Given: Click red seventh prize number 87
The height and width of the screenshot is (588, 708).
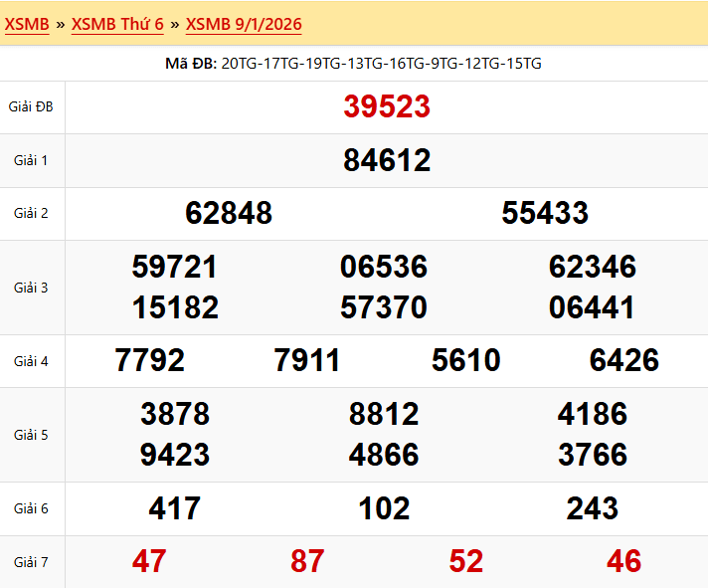Looking at the screenshot, I should point(307,562).
